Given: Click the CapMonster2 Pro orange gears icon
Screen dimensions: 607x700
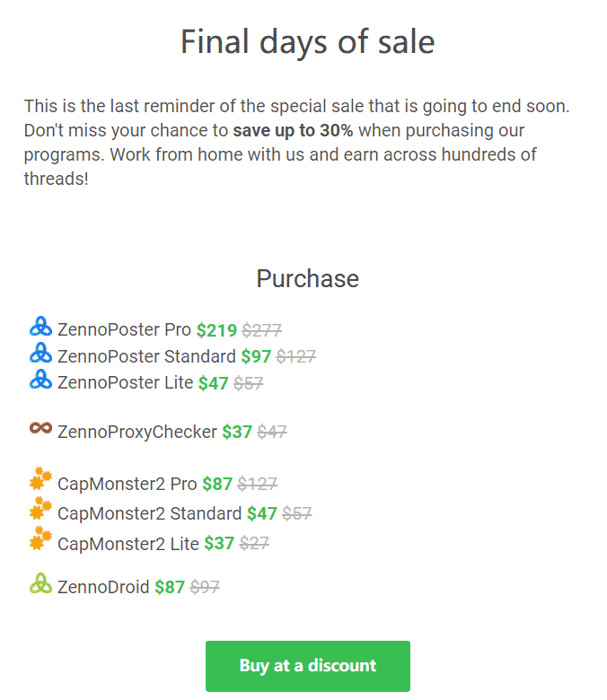Looking at the screenshot, I should click(x=40, y=478).
